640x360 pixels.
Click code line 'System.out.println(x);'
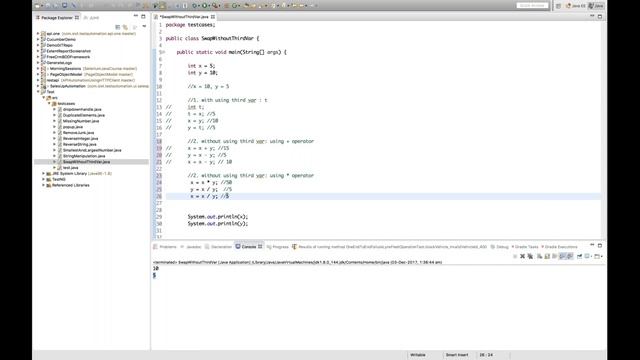tap(218, 217)
